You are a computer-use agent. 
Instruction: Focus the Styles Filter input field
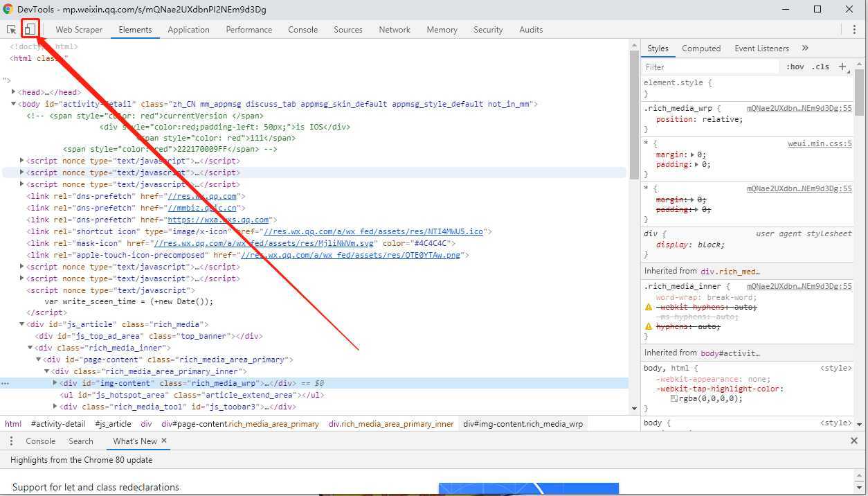click(x=711, y=67)
